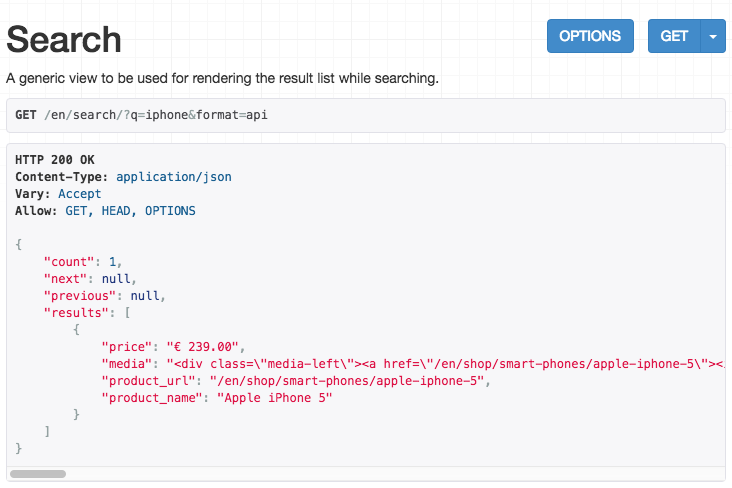The width and height of the screenshot is (732, 488).
Task: Click the Vary header Accept value
Action: pos(79,194)
